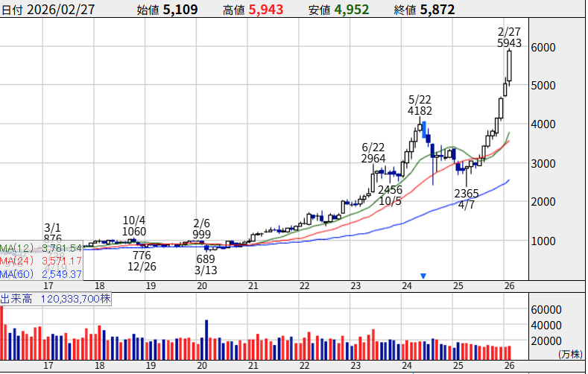Screen dimensions: 588x374
Task: Click the 6/22 2964 peak annotation
Action: [373, 153]
